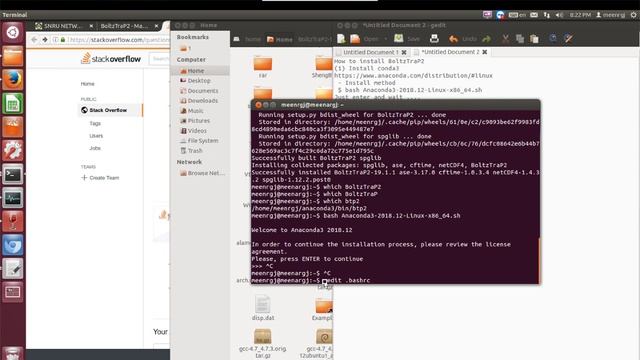Create new document in gedit toolbar
Image resolution: width=640 pixels, height=360 pixels.
[341, 39]
